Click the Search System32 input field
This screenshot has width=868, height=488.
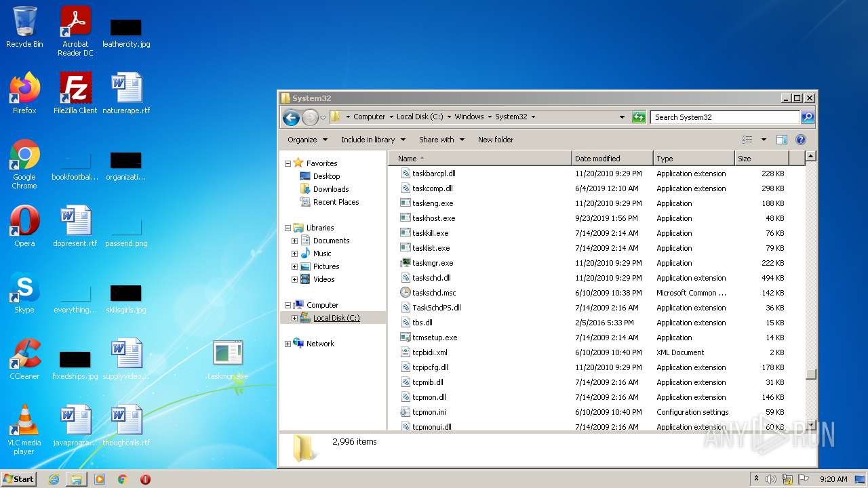tap(725, 117)
